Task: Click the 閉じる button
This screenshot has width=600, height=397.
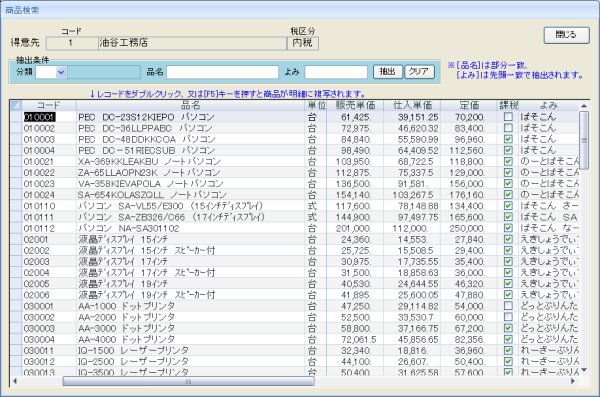Action: (x=566, y=35)
